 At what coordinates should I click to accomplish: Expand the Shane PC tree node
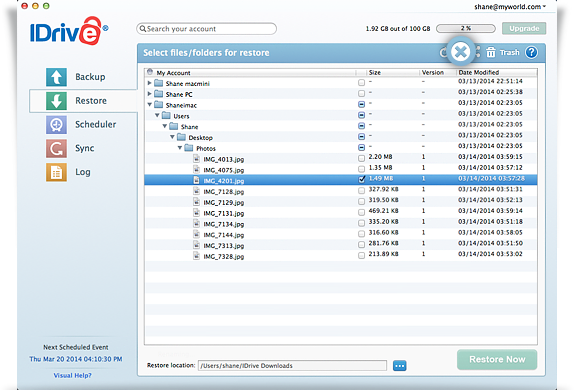click(x=149, y=94)
